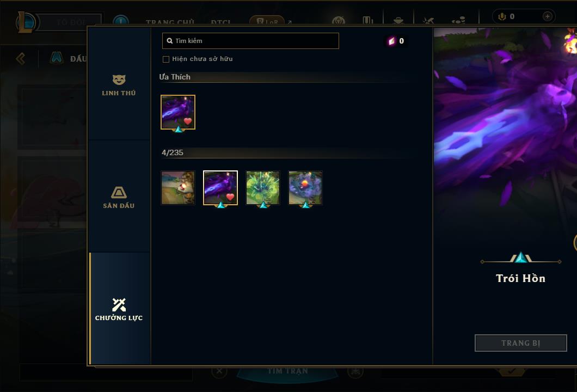Click the LoR button in top bar
Image resolution: width=577 pixels, height=392 pixels.
point(267,21)
